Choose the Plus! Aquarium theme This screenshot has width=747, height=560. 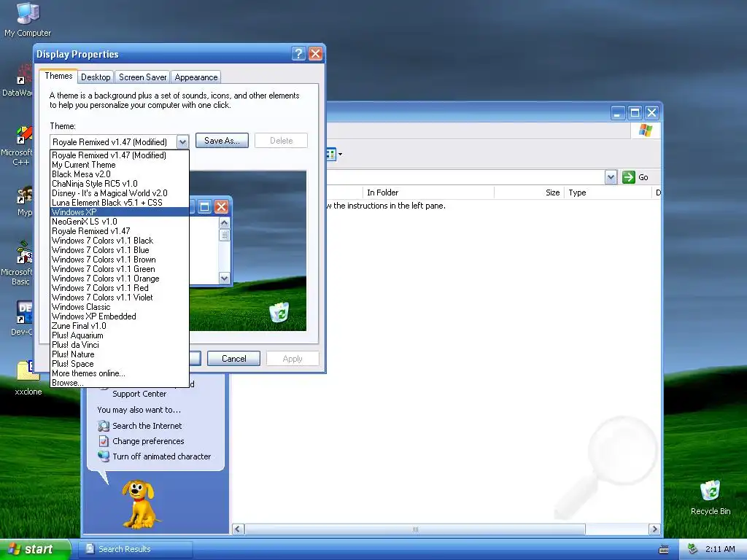point(119,335)
